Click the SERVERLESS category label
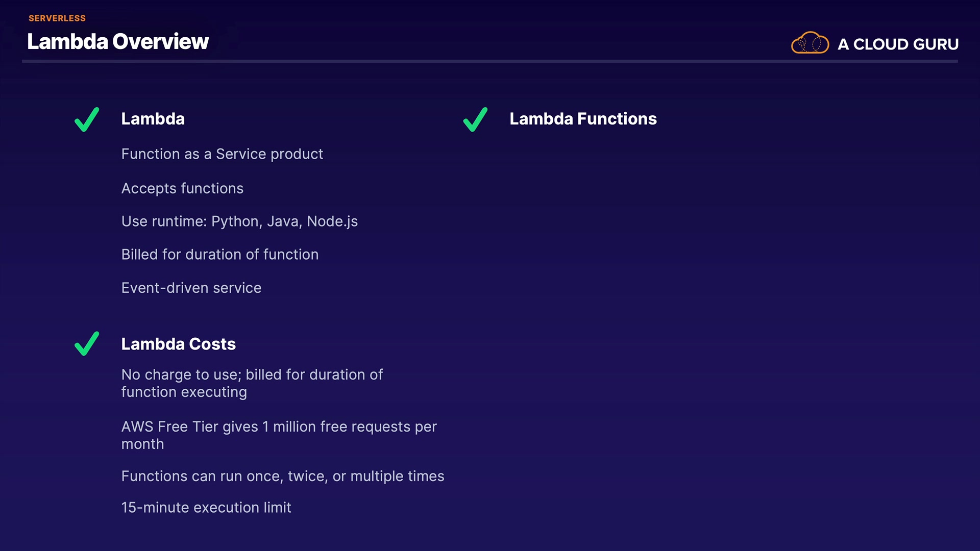 tap(57, 18)
